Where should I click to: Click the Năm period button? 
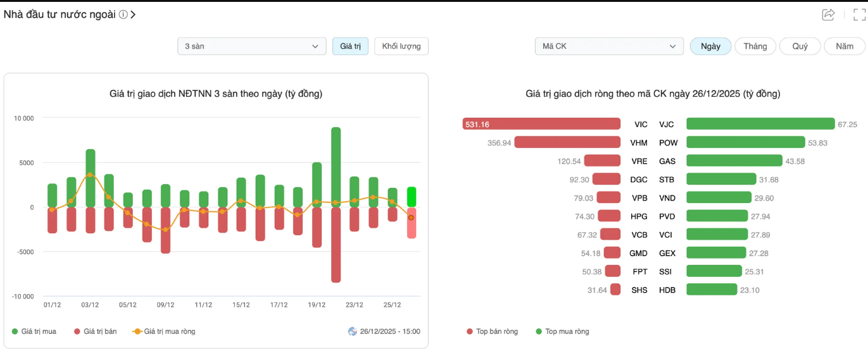click(x=845, y=46)
